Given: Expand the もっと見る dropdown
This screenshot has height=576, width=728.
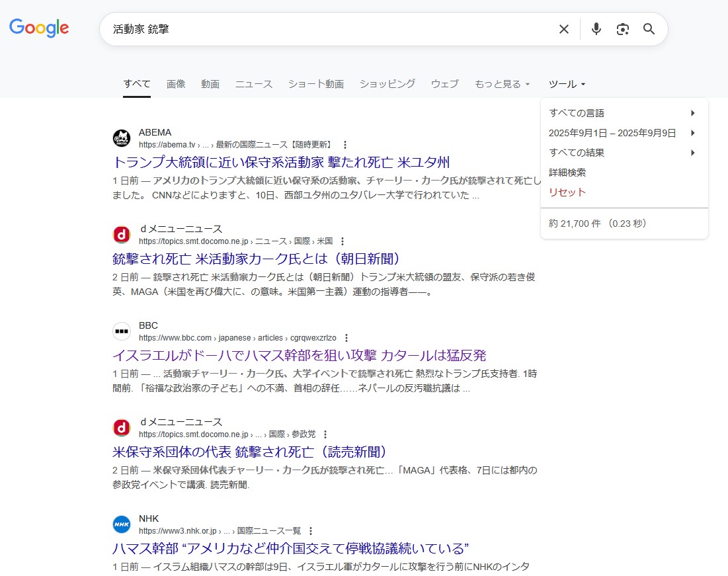Looking at the screenshot, I should 502,84.
